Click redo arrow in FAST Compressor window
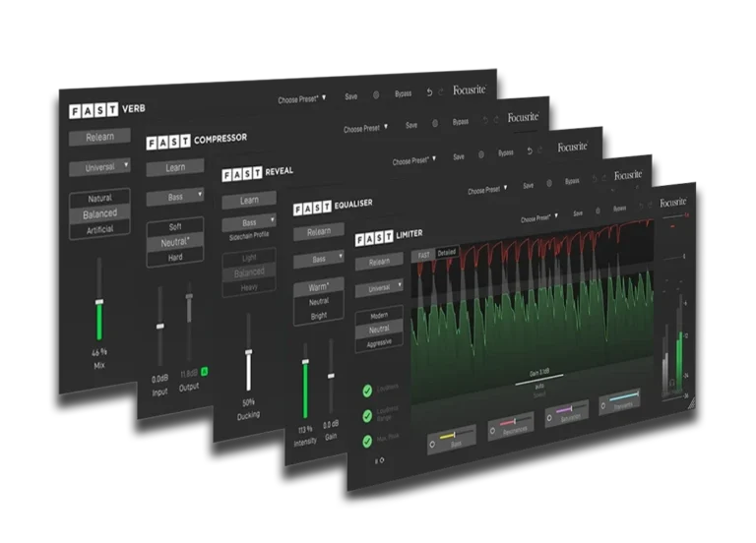This screenshot has height=543, width=756. point(496,120)
